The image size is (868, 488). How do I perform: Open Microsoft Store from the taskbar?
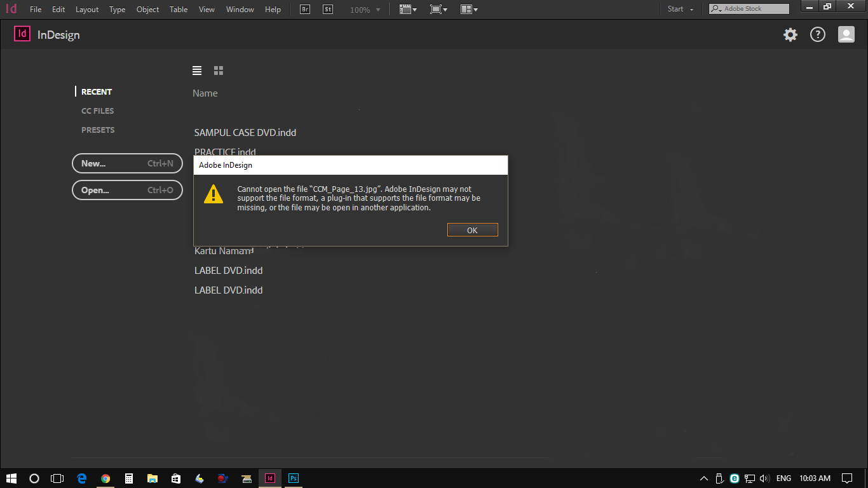pyautogui.click(x=176, y=478)
